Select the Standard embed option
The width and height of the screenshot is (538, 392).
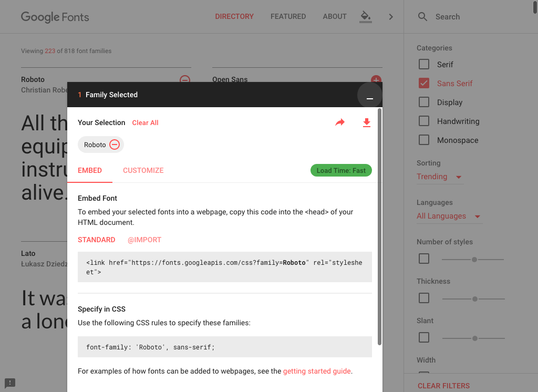(97, 240)
